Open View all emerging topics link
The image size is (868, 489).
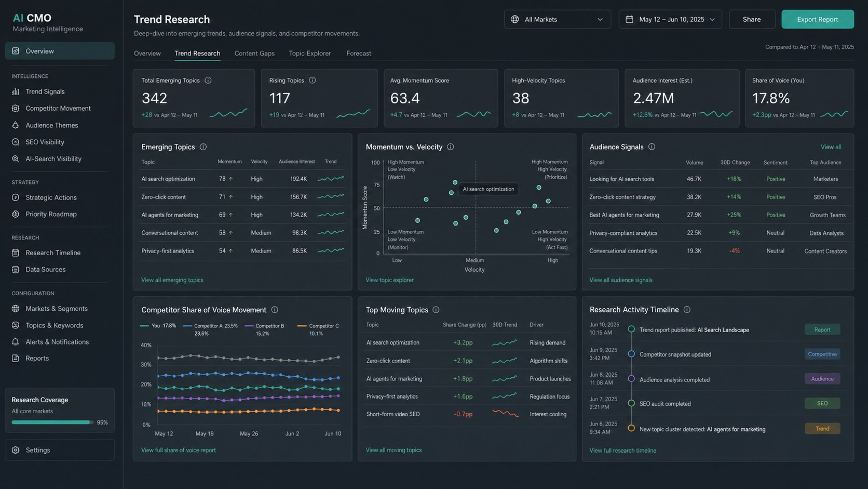pos(172,280)
